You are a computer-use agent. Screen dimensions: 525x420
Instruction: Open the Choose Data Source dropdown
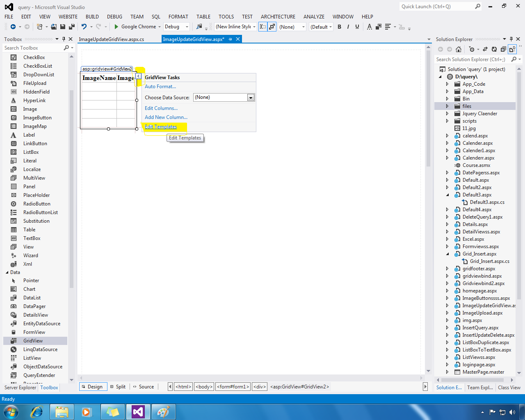coord(251,97)
